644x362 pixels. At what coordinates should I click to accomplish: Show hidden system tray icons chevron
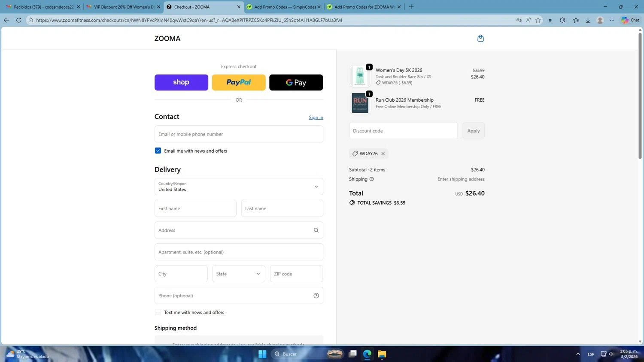pyautogui.click(x=578, y=354)
